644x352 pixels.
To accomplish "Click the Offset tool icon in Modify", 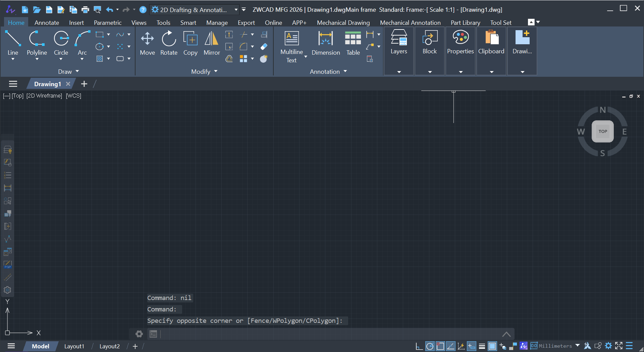I will 229,59.
